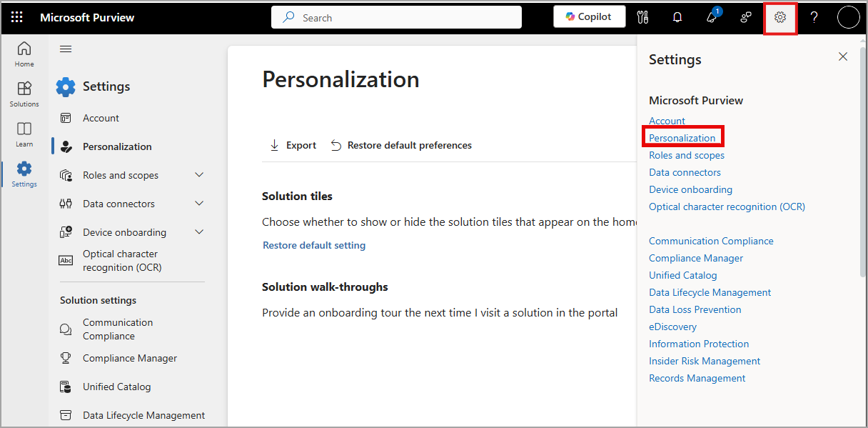Open Learn in the left rail
The width and height of the screenshot is (868, 428).
(x=24, y=134)
